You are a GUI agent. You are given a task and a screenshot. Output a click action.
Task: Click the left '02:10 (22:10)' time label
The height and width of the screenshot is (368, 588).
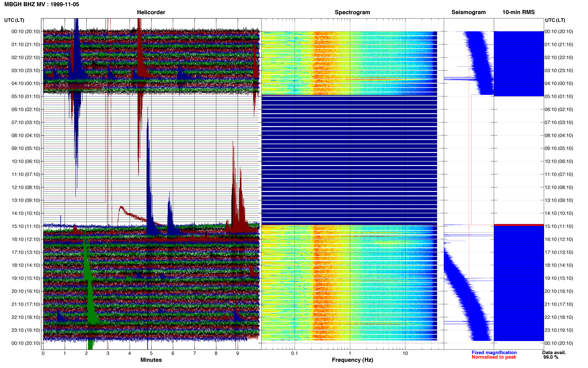point(26,57)
